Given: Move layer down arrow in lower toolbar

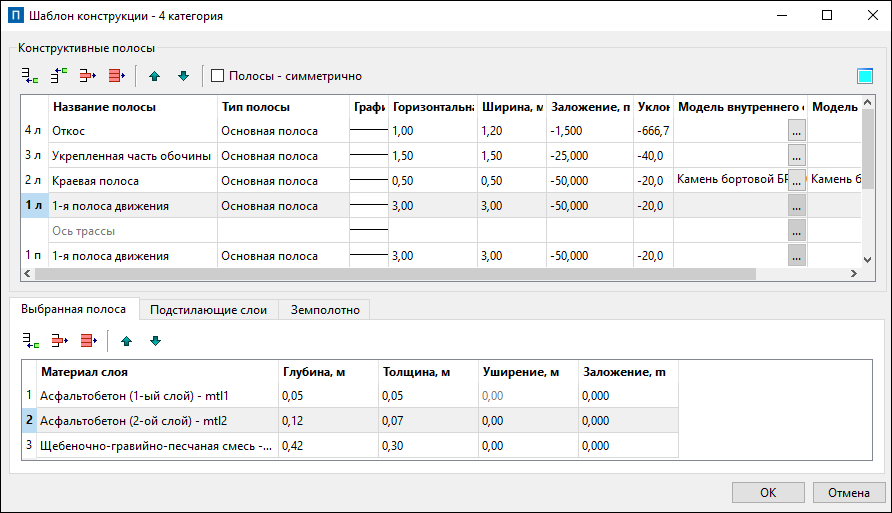Looking at the screenshot, I should [x=155, y=341].
